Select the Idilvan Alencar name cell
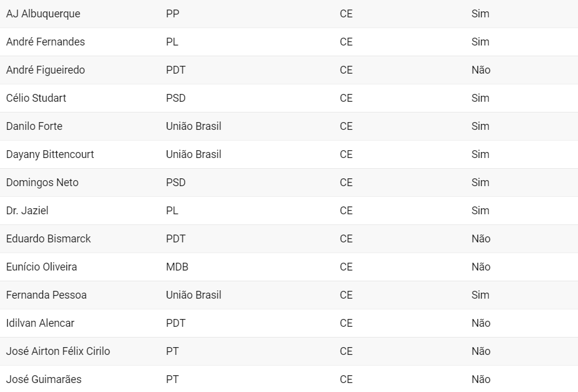Viewport: 578px width, 392px height. (x=40, y=323)
